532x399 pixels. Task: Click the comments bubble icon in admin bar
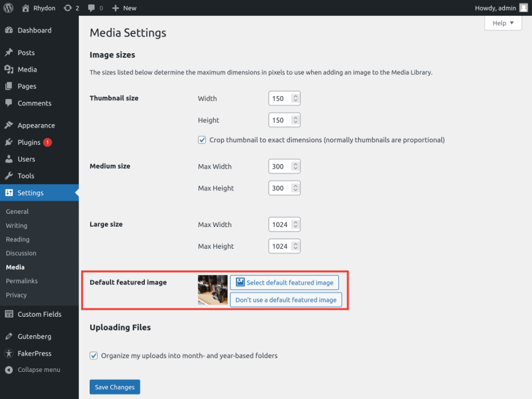(92, 8)
